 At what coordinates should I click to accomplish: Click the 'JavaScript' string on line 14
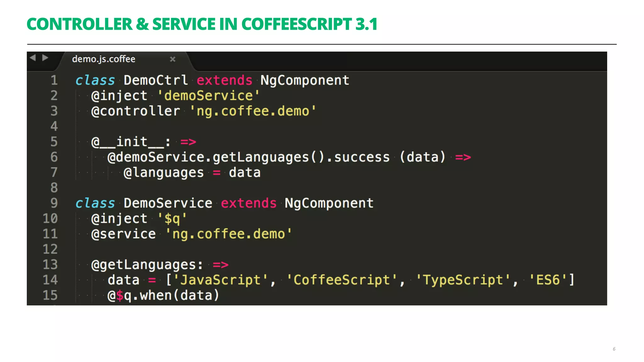(220, 280)
